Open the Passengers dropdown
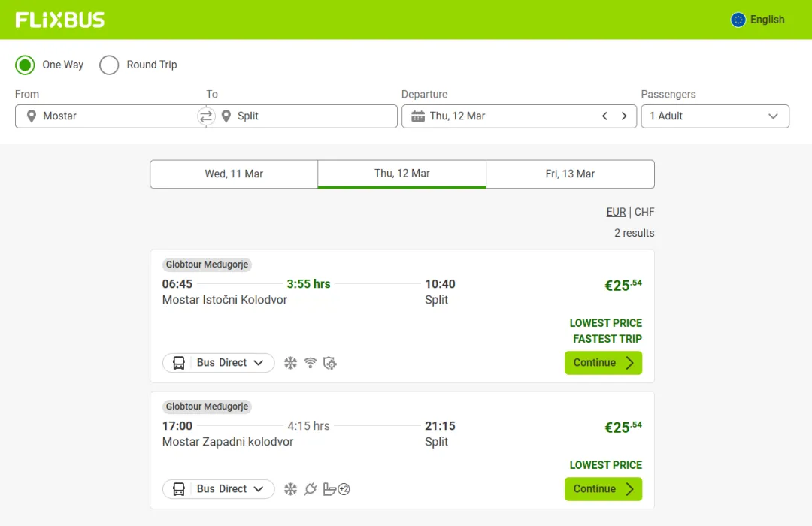812x526 pixels. point(714,116)
